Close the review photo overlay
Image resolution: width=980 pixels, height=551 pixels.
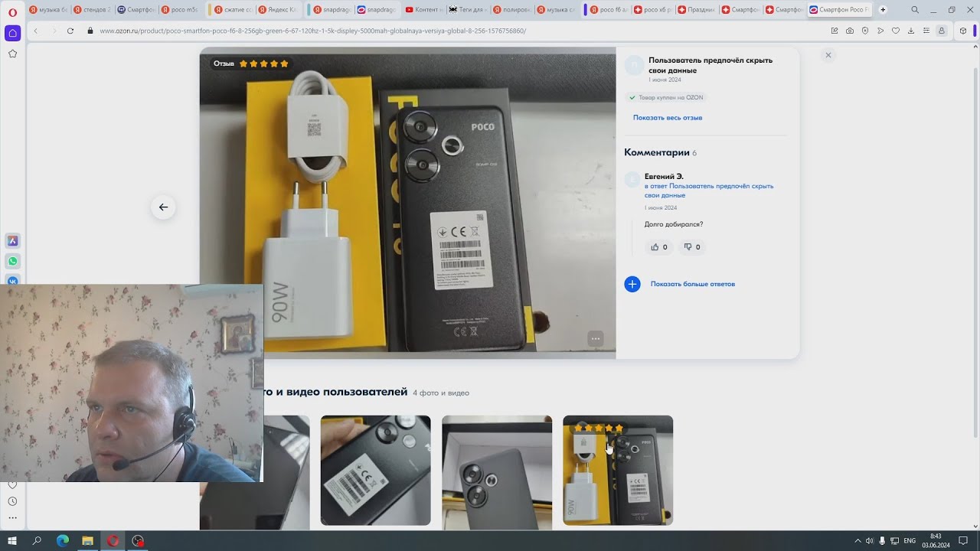[x=828, y=55]
